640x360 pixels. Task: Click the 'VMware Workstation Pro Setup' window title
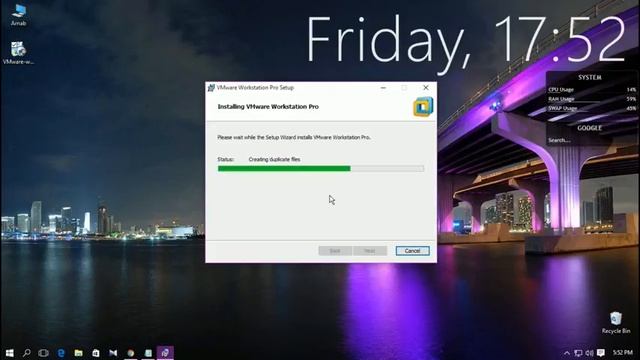pyautogui.click(x=255, y=88)
